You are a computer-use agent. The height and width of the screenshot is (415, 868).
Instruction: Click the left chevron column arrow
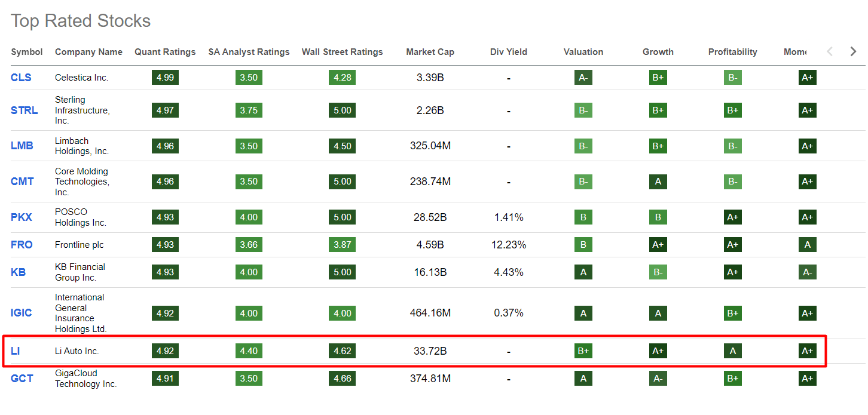tap(830, 51)
